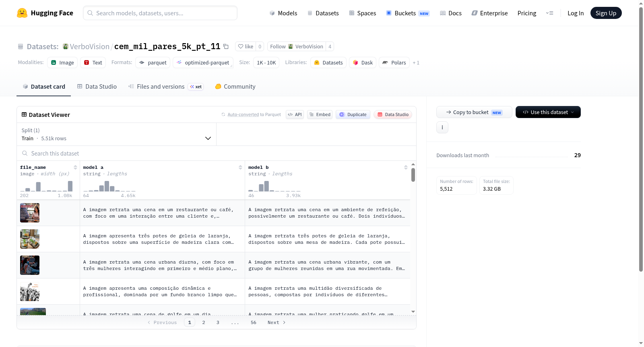
Task: Select the Dask library tag
Action: coord(363,62)
